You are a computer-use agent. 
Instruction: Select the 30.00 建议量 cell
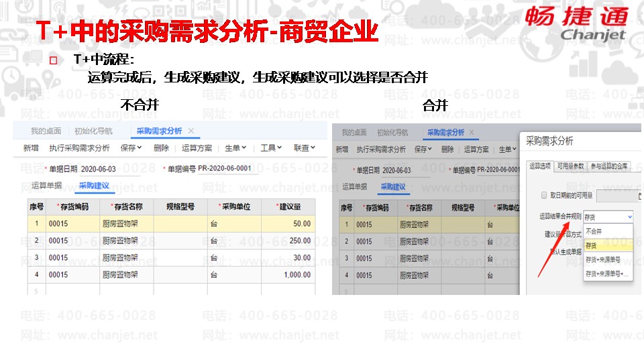[288, 257]
